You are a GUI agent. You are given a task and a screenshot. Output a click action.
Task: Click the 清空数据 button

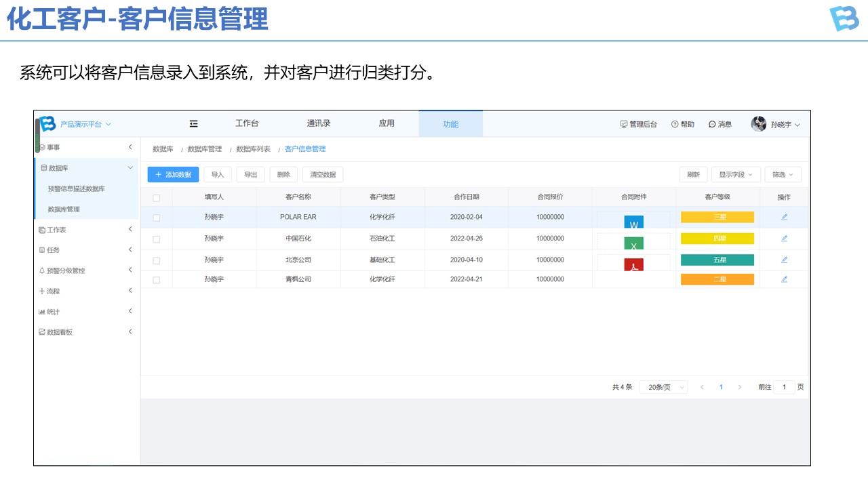(x=322, y=175)
